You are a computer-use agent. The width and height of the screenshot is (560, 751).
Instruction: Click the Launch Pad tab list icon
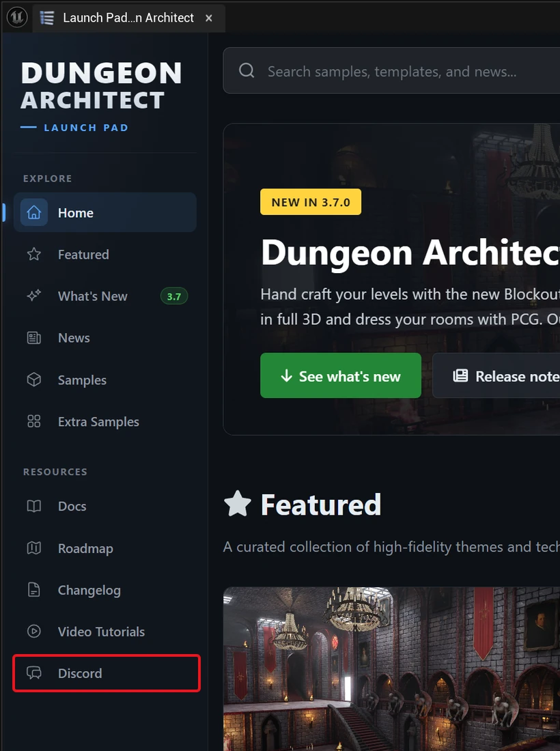47,18
